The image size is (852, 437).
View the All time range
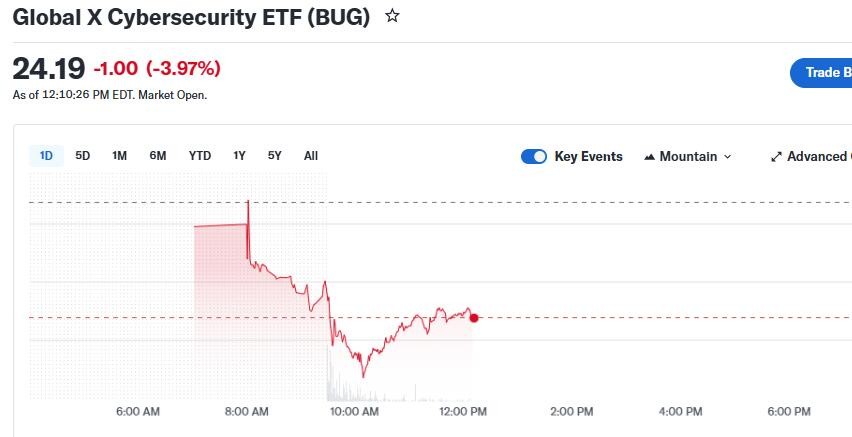[311, 155]
